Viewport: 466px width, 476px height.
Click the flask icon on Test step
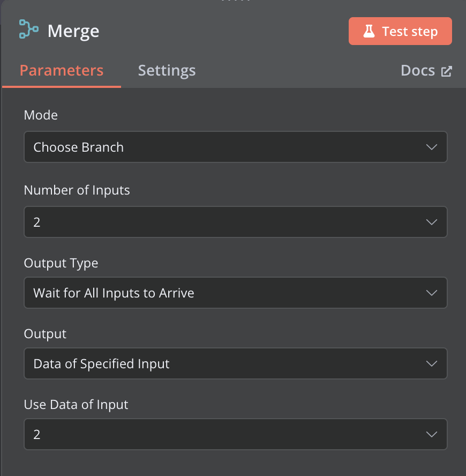pyautogui.click(x=369, y=31)
